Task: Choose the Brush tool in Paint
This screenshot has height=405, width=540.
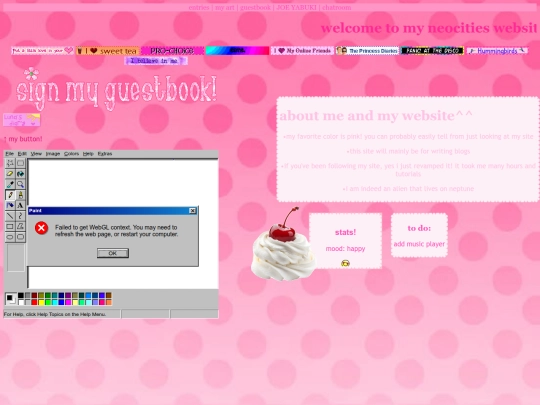Action: tap(20, 195)
